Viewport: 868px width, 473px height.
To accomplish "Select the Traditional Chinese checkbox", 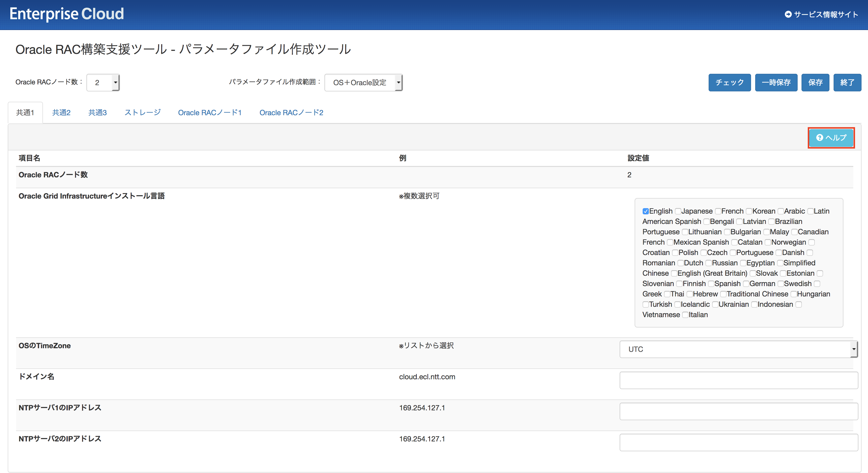I will coord(723,294).
